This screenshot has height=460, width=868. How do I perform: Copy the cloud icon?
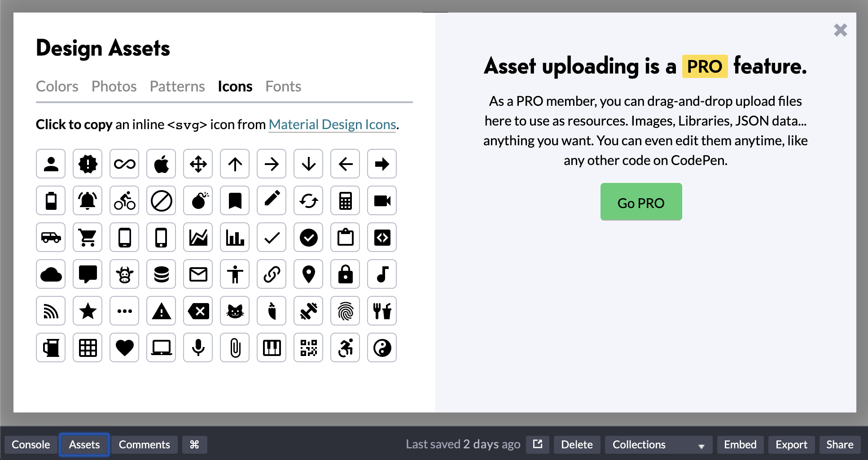[51, 274]
